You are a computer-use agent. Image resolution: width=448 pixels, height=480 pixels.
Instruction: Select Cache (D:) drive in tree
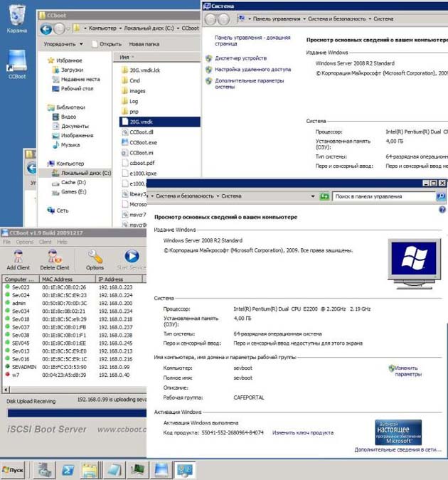(69, 183)
